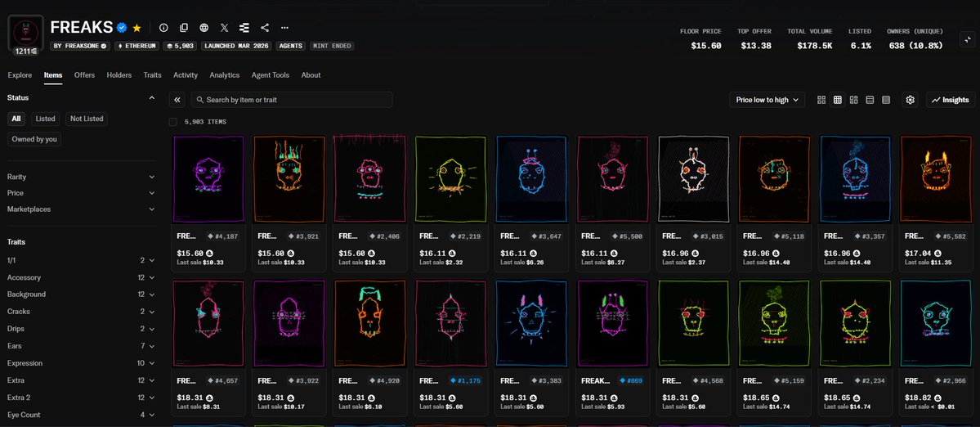This screenshot has width=980, height=427.
Task: Click the blue rare rank #1,175 badge
Action: (465, 380)
